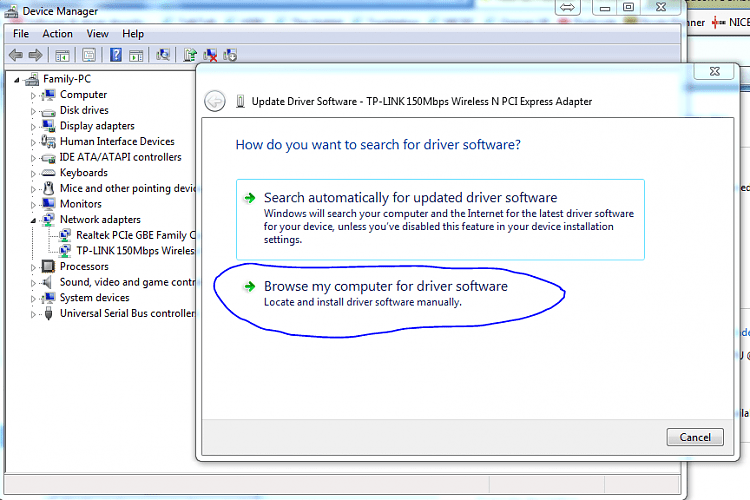The height and width of the screenshot is (500, 750).
Task: Open the Help menu
Action: coord(132,33)
